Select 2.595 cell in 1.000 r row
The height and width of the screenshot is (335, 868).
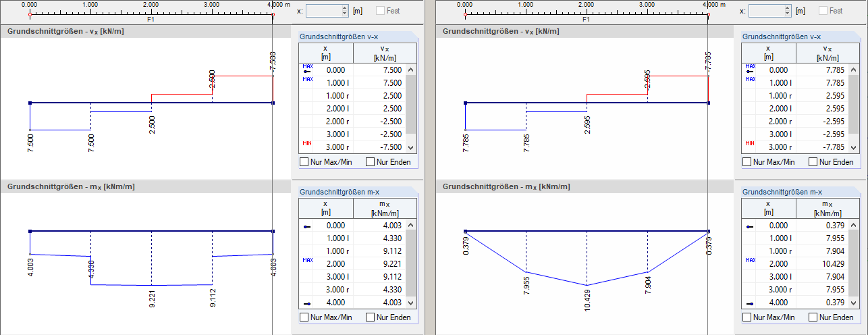821,96
